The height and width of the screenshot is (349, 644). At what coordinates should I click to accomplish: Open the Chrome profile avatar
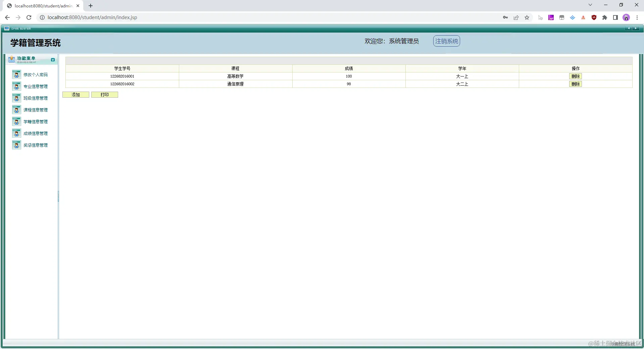click(626, 17)
